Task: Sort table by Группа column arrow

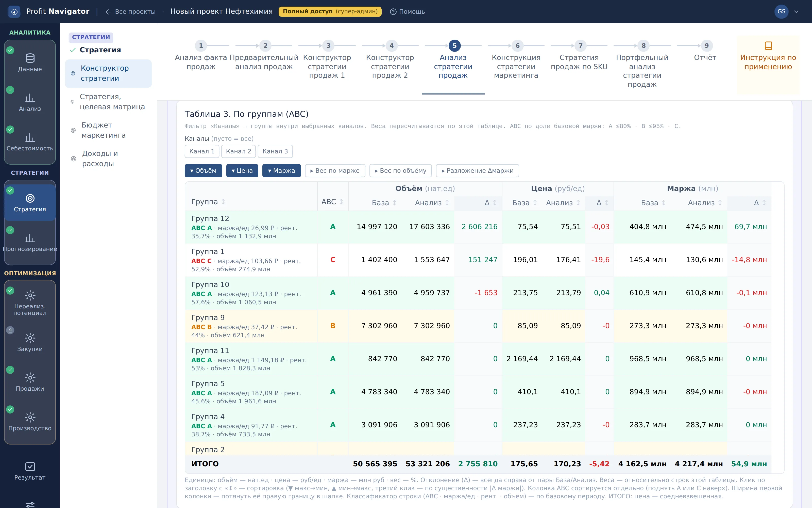Action: pyautogui.click(x=223, y=202)
